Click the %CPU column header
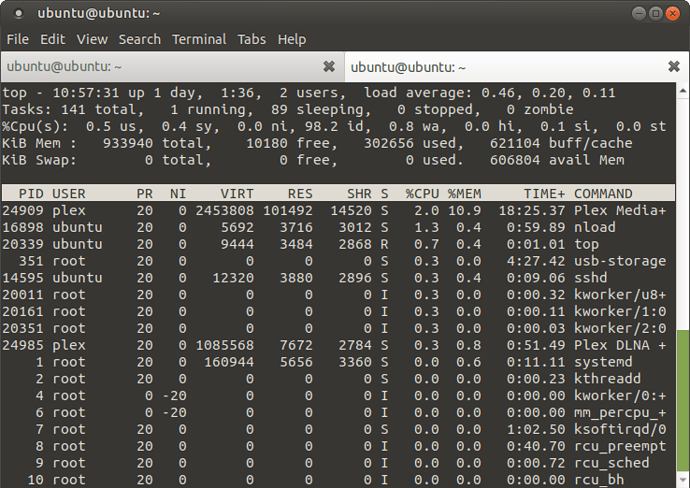690x488 pixels. pos(422,194)
